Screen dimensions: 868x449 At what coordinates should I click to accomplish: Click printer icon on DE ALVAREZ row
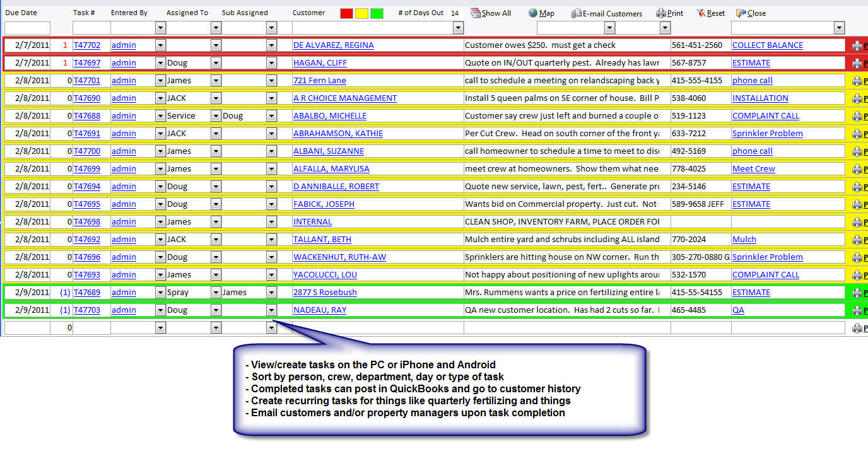[857, 45]
